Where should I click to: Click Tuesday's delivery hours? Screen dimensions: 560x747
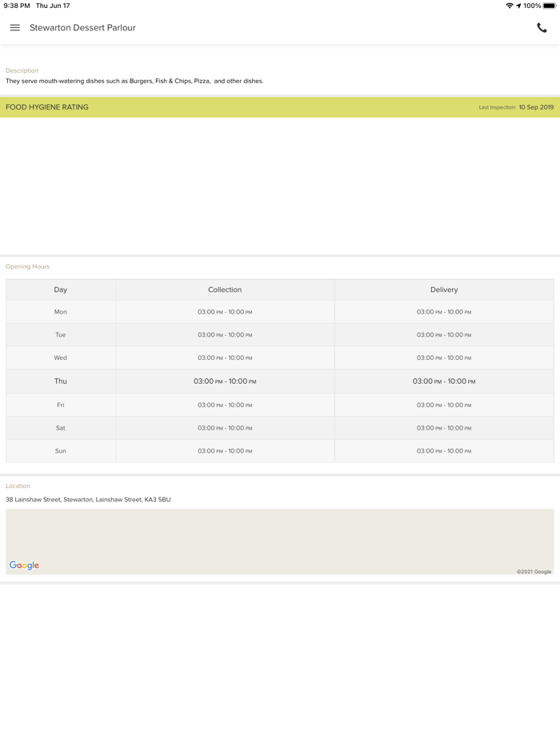[444, 335]
